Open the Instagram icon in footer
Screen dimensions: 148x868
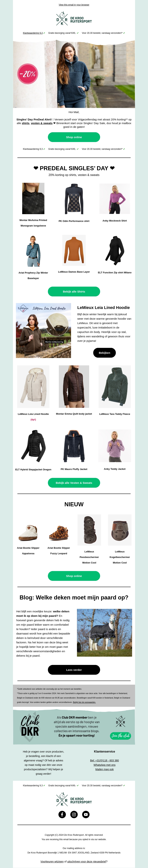[74, 815]
